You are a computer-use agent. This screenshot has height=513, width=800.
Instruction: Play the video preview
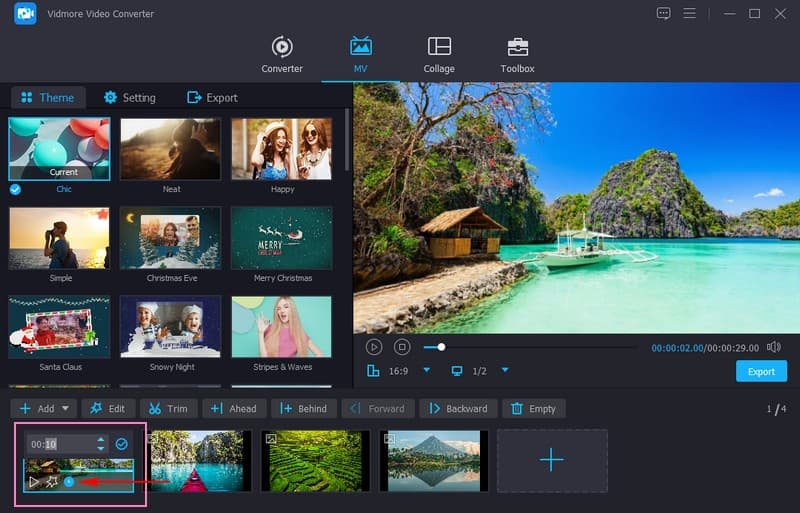(x=374, y=347)
